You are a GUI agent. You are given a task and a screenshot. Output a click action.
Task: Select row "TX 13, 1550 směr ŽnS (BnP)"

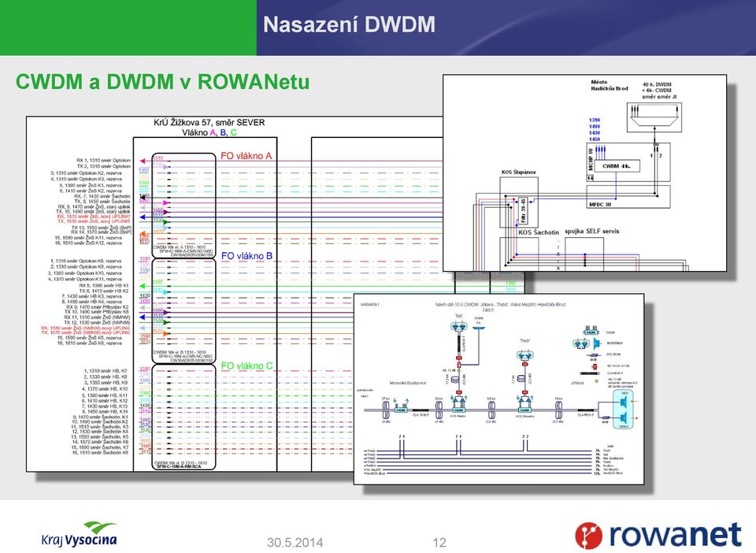tap(102, 227)
